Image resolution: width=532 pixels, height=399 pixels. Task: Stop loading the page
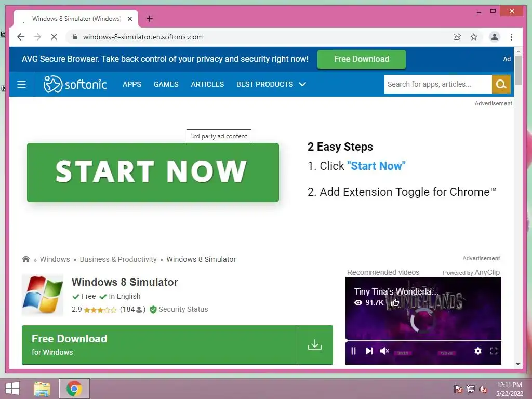click(x=54, y=37)
